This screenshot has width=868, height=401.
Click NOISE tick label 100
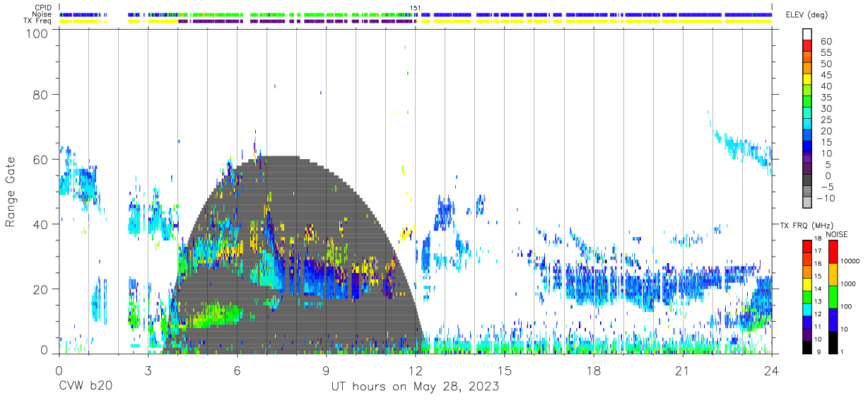(848, 307)
